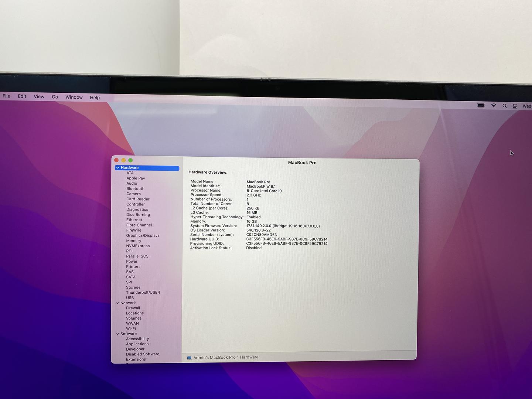Select ATA in the sidebar

pyautogui.click(x=130, y=173)
